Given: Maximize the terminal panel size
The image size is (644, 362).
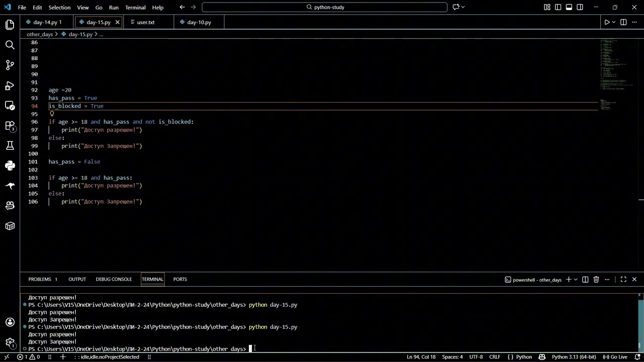Looking at the screenshot, I should coord(623,280).
